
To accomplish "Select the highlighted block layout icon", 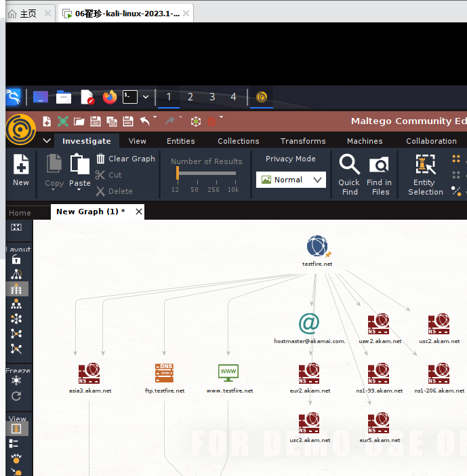I will 17,289.
